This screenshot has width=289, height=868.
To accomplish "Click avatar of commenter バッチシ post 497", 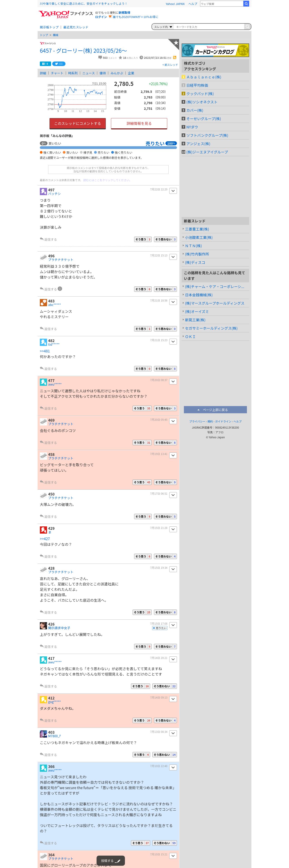I will point(43,191).
